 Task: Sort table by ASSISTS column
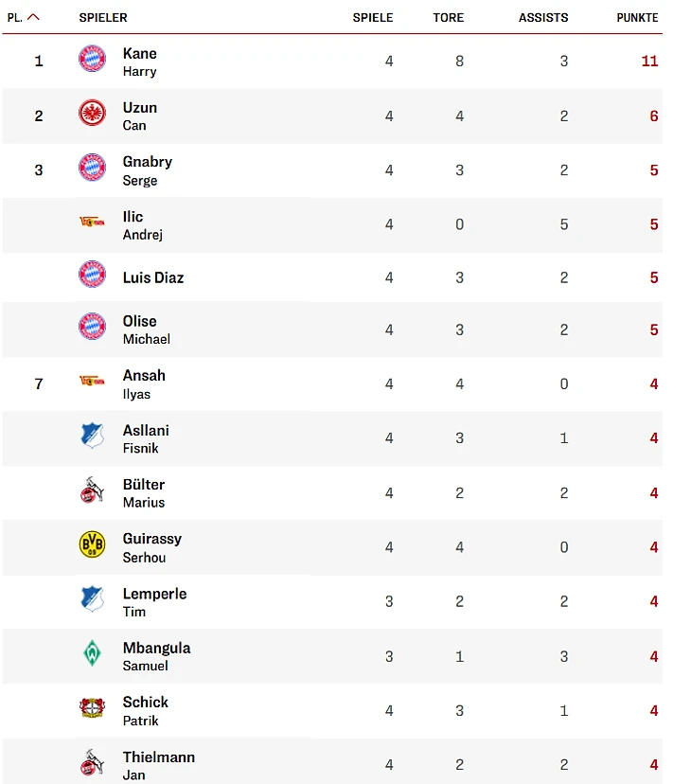[543, 17]
